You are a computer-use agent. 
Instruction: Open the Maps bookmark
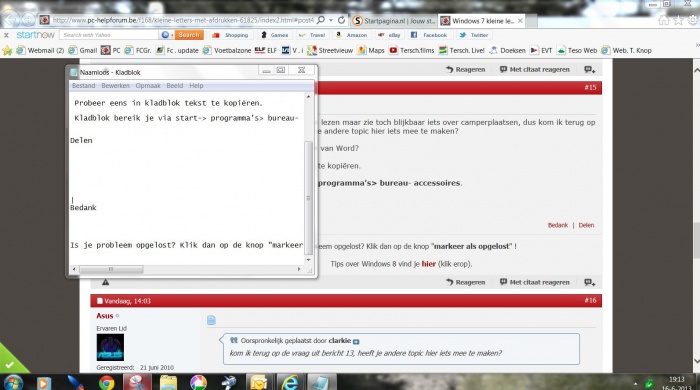click(x=371, y=50)
